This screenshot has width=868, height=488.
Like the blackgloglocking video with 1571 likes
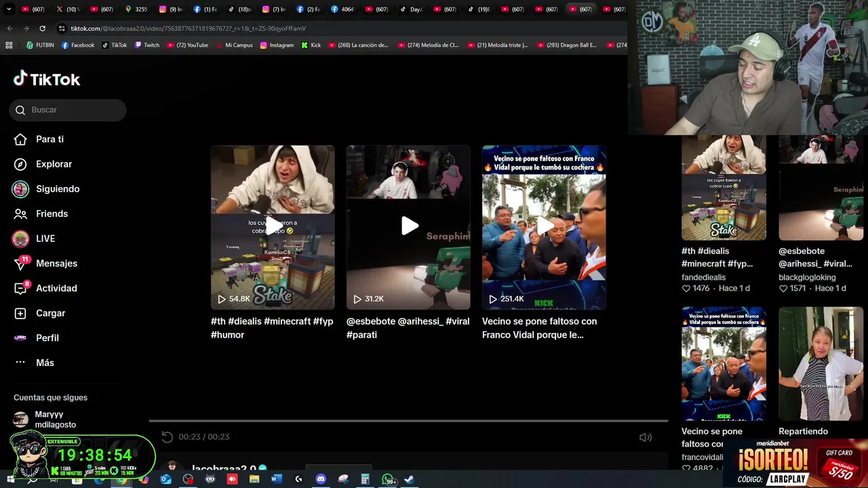(x=783, y=288)
